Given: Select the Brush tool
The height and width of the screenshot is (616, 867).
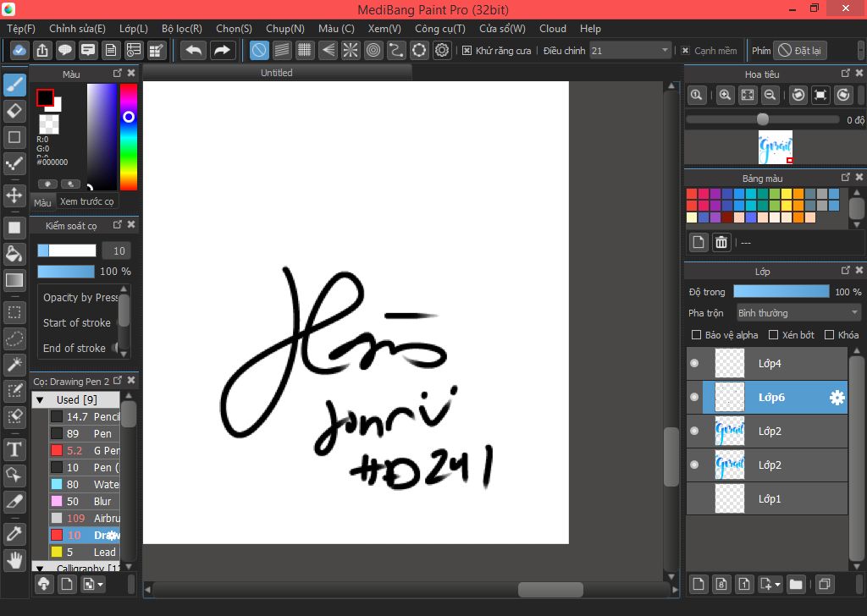Looking at the screenshot, I should (x=14, y=85).
